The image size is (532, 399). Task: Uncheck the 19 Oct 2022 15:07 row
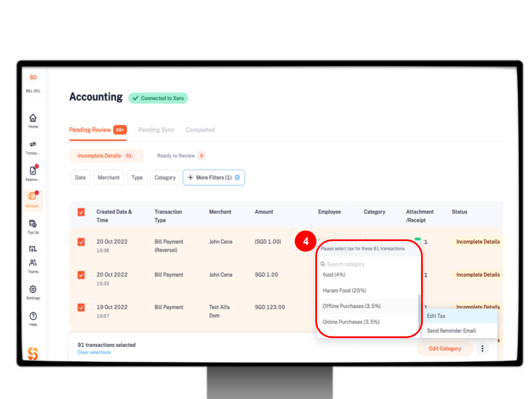pos(81,308)
